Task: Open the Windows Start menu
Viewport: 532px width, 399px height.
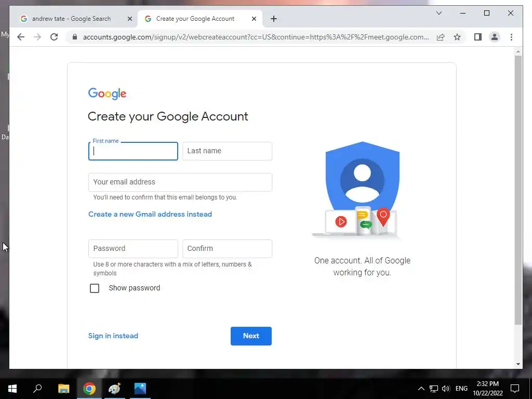Action: pyautogui.click(x=12, y=389)
